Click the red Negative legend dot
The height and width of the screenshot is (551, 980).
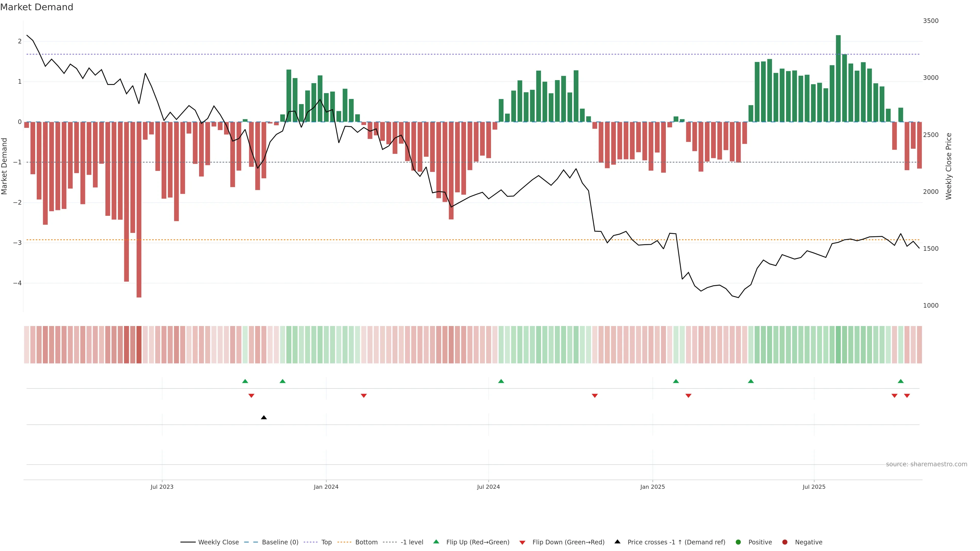(x=785, y=542)
